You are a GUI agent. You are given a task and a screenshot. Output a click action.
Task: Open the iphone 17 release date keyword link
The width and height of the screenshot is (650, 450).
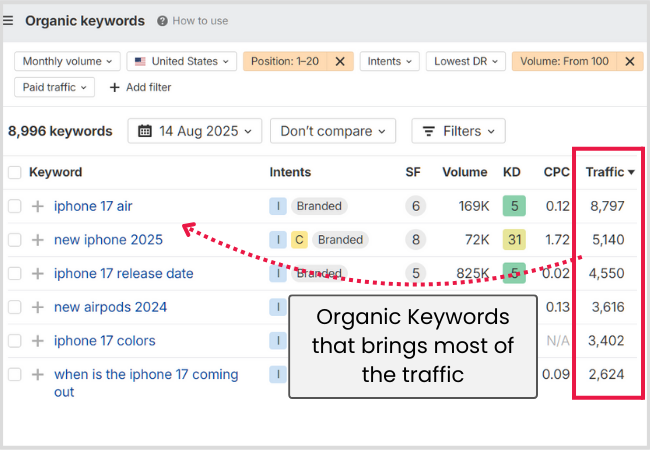(124, 273)
